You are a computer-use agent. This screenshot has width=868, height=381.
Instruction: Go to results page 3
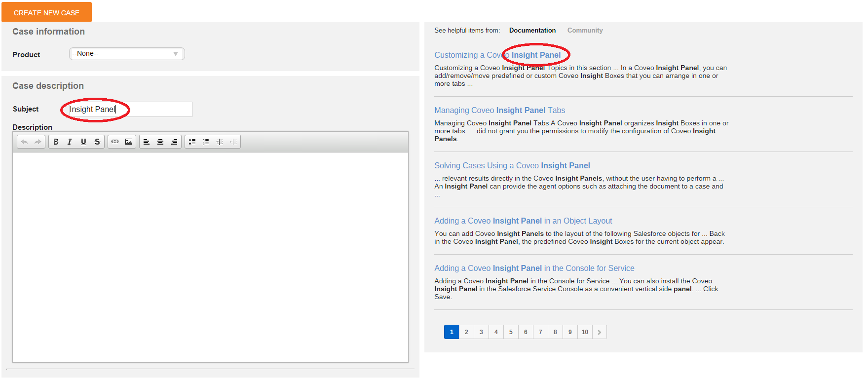[x=481, y=332]
